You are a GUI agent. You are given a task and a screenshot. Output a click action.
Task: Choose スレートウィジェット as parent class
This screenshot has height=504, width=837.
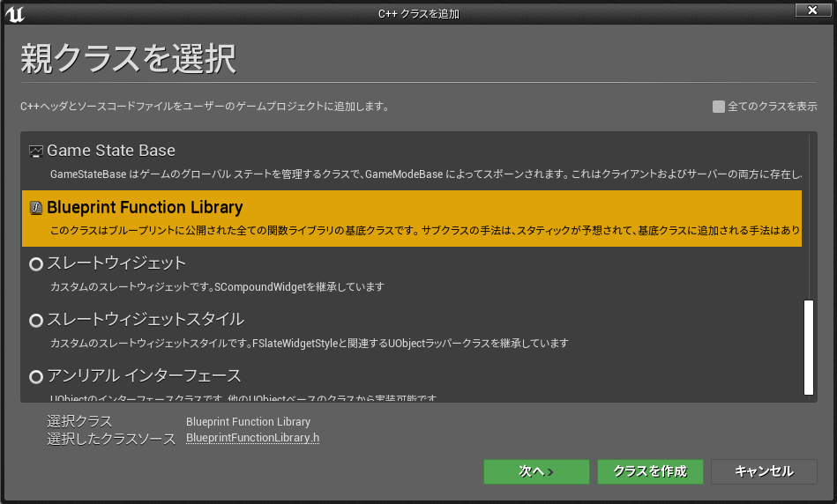(x=412, y=275)
